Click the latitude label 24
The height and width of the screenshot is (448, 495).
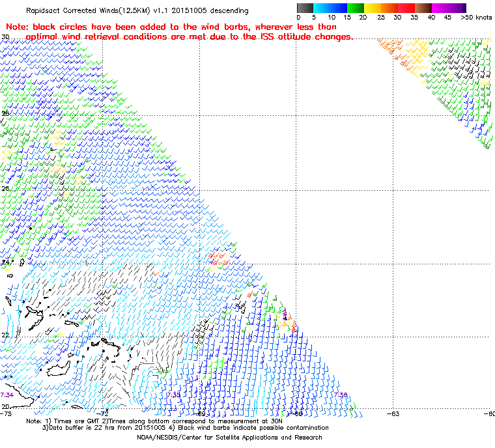(5, 262)
